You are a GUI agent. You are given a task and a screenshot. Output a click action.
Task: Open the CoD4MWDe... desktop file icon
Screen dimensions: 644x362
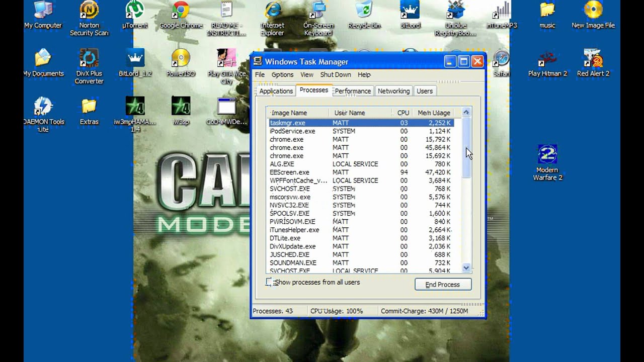point(226,112)
